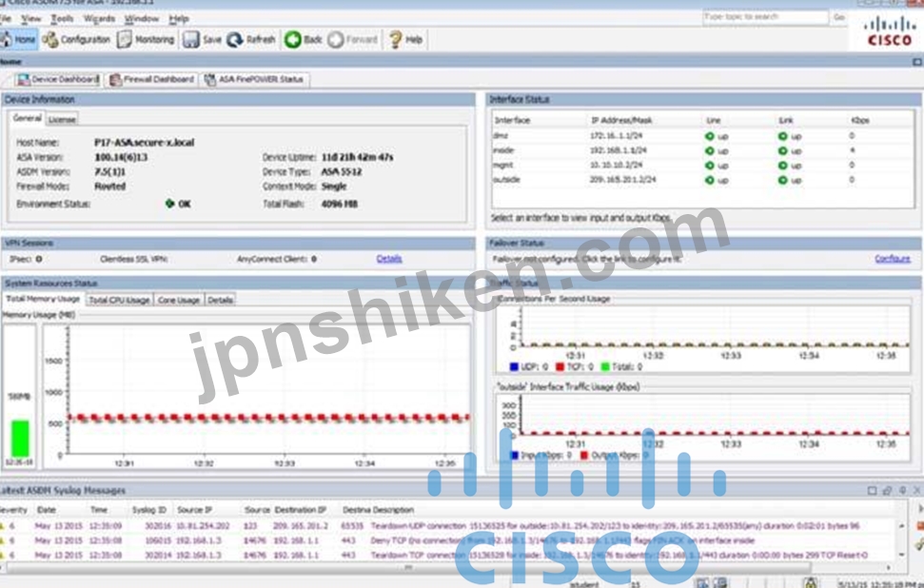
Task: Click the Failover Configure link
Action: [x=893, y=259]
